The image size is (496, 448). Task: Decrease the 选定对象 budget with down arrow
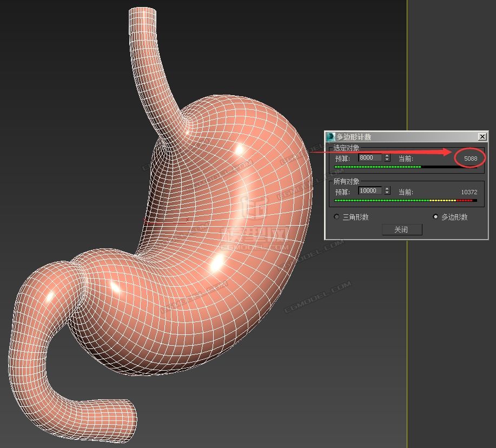387,160
